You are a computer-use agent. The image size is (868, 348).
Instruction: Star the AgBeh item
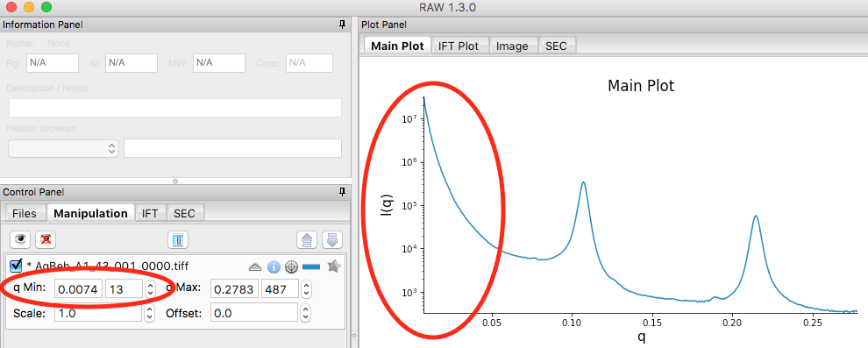(333, 266)
